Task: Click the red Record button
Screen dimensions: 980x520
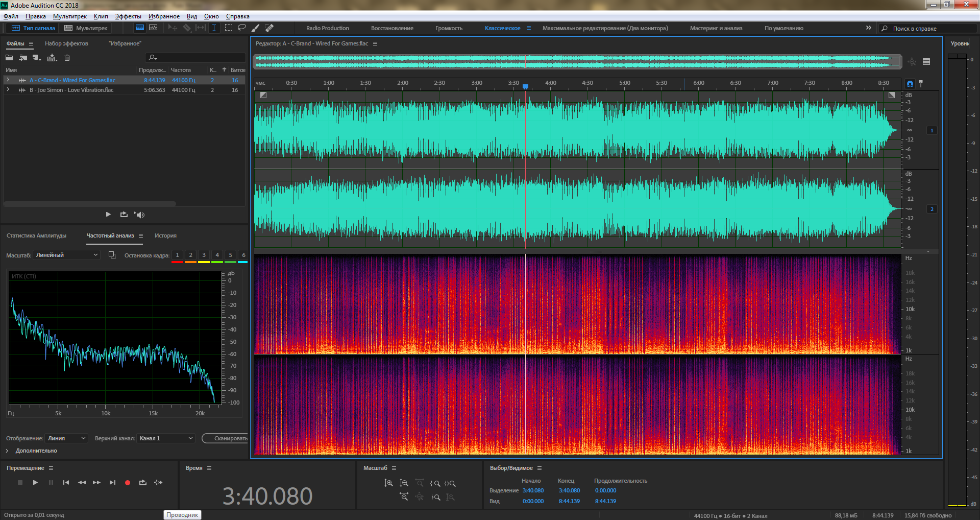Action: click(128, 482)
